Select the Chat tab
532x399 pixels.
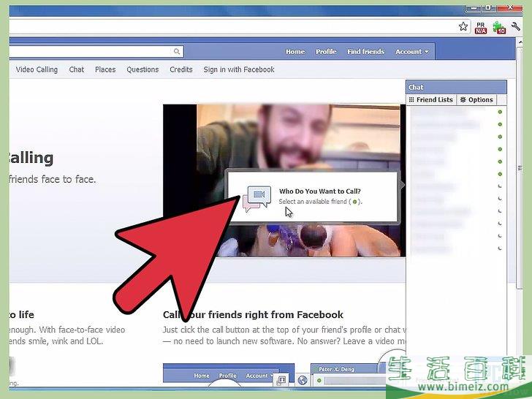tap(76, 69)
